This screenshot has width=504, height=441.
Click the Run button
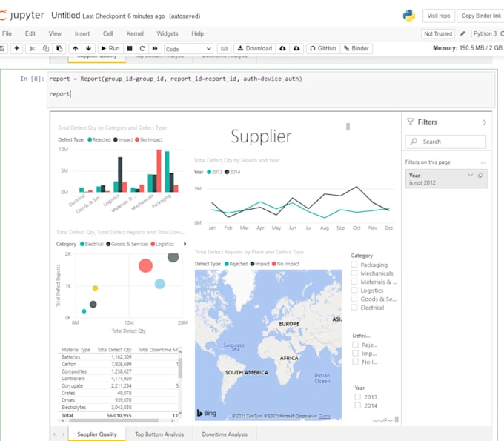[110, 48]
